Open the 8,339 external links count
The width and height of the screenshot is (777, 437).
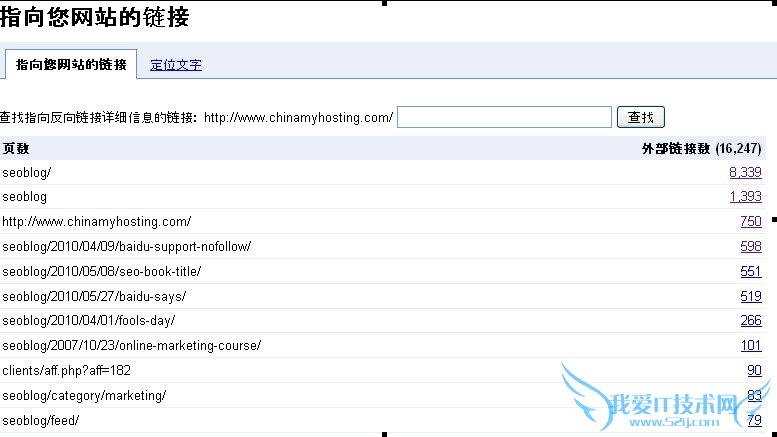click(745, 172)
